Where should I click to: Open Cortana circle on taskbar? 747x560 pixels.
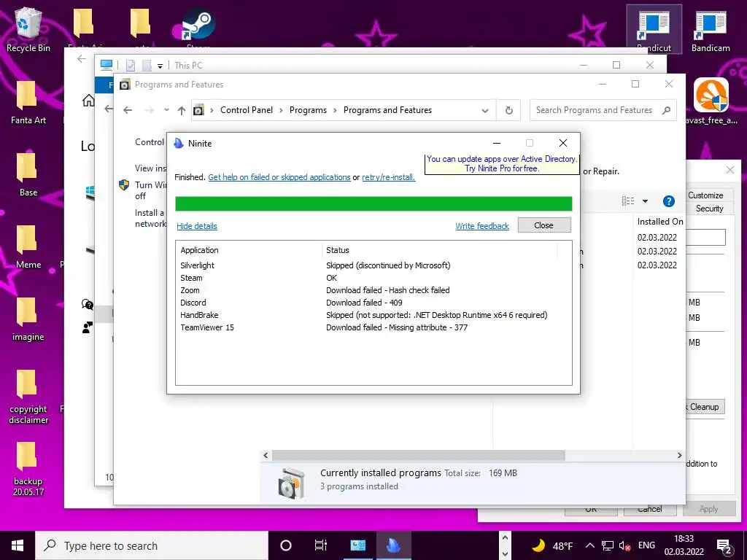click(286, 545)
